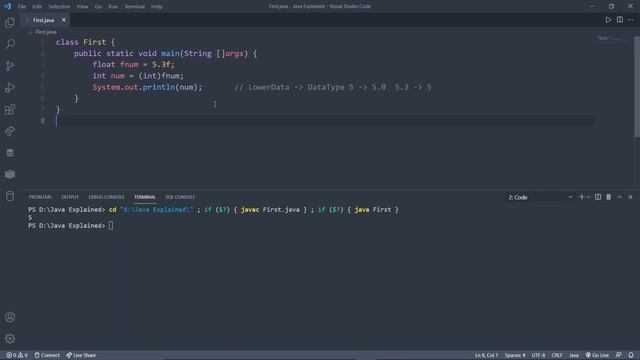The height and width of the screenshot is (360, 640).
Task: Start Go Live server
Action: [597, 355]
